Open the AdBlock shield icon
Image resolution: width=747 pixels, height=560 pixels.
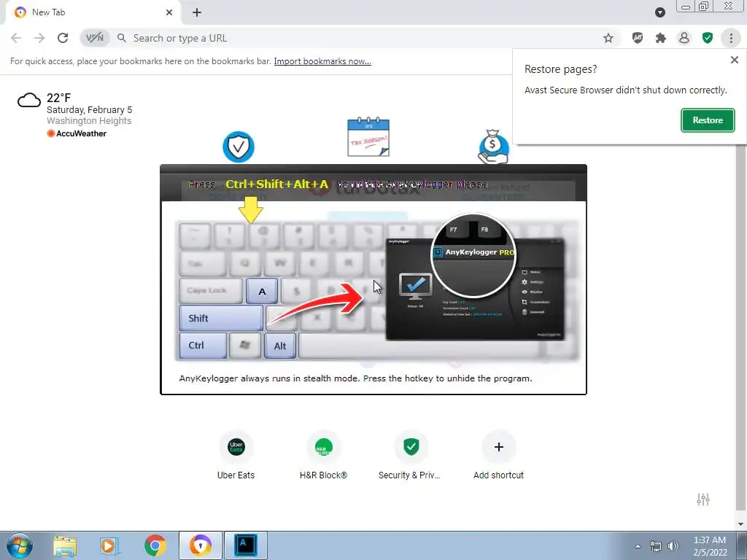tap(638, 38)
